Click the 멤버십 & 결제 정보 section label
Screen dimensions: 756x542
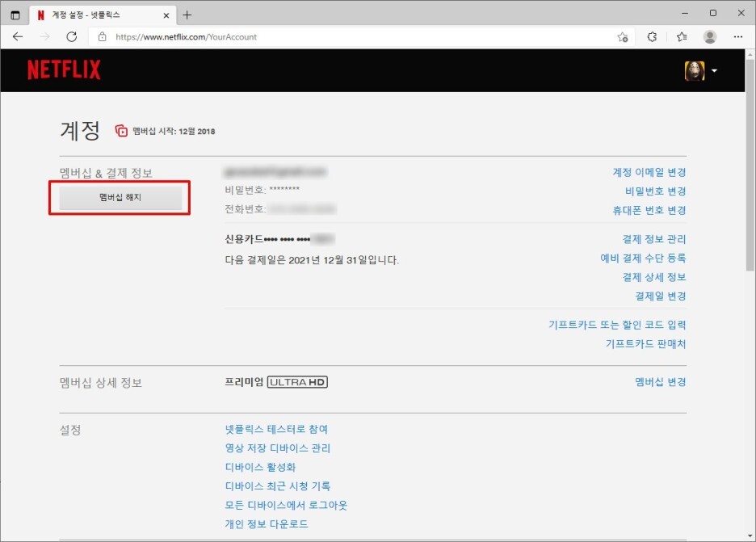pyautogui.click(x=106, y=173)
